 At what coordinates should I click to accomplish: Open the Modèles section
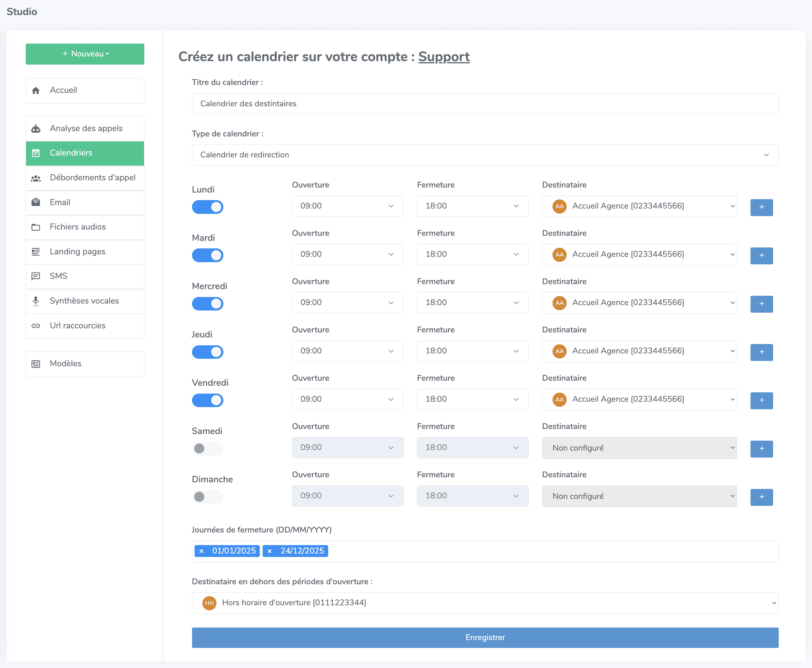click(65, 363)
